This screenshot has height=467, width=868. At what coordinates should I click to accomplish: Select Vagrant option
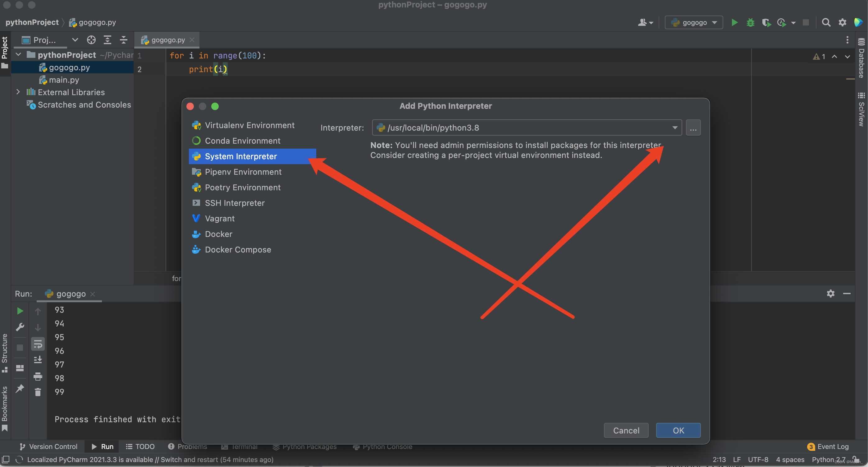tap(252, 218)
